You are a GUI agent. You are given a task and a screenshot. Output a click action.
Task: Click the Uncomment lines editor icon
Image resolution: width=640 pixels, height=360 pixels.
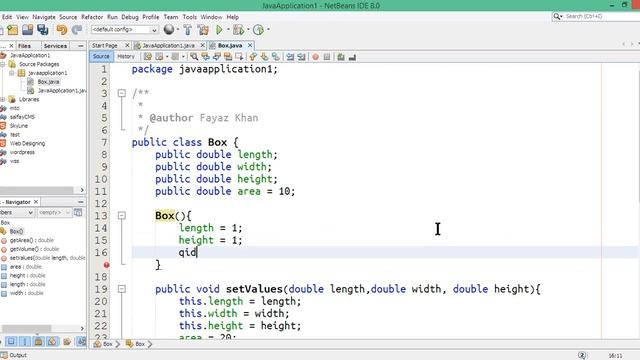352,57
